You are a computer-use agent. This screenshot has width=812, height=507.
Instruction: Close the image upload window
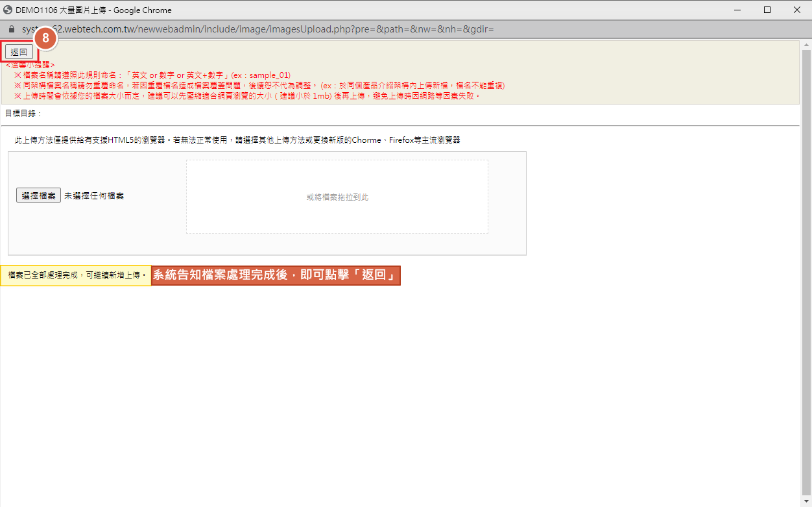coord(796,10)
